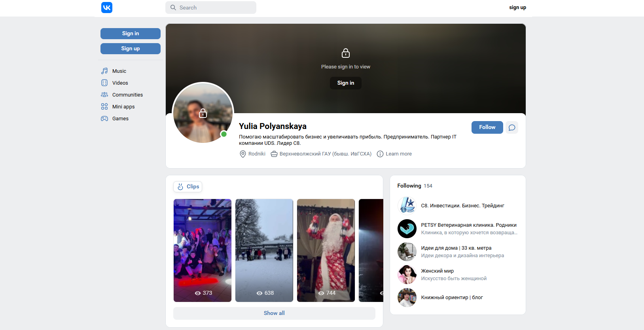This screenshot has height=330, width=644.
Task: Click the Learn more info icon
Action: point(380,154)
